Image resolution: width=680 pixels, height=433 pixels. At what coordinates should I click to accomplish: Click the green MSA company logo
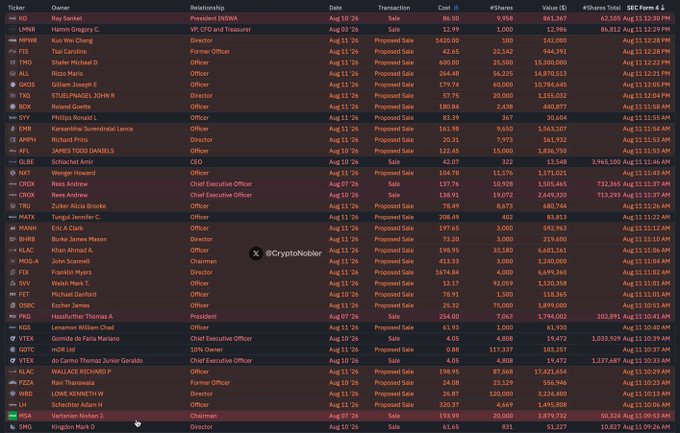click(13, 416)
